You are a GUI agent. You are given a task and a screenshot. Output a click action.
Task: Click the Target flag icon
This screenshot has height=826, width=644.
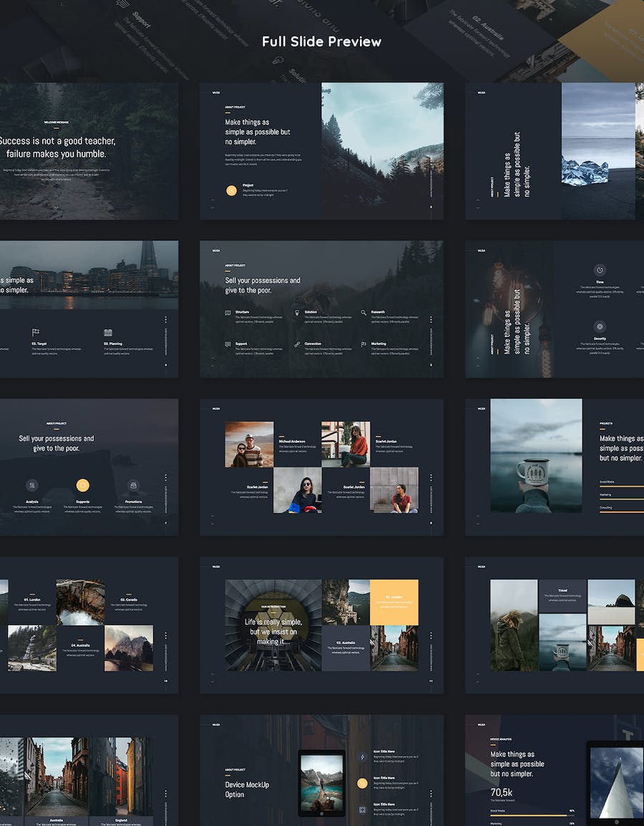[35, 332]
